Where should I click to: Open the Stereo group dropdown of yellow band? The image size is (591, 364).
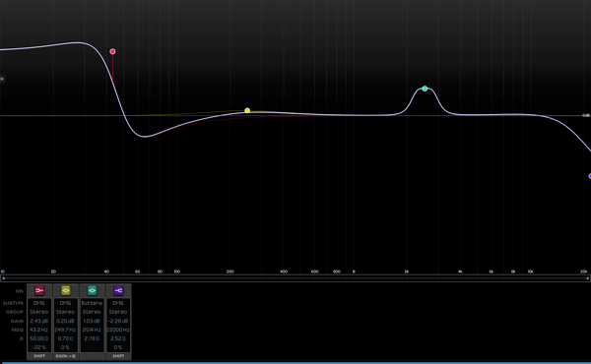coord(66,312)
